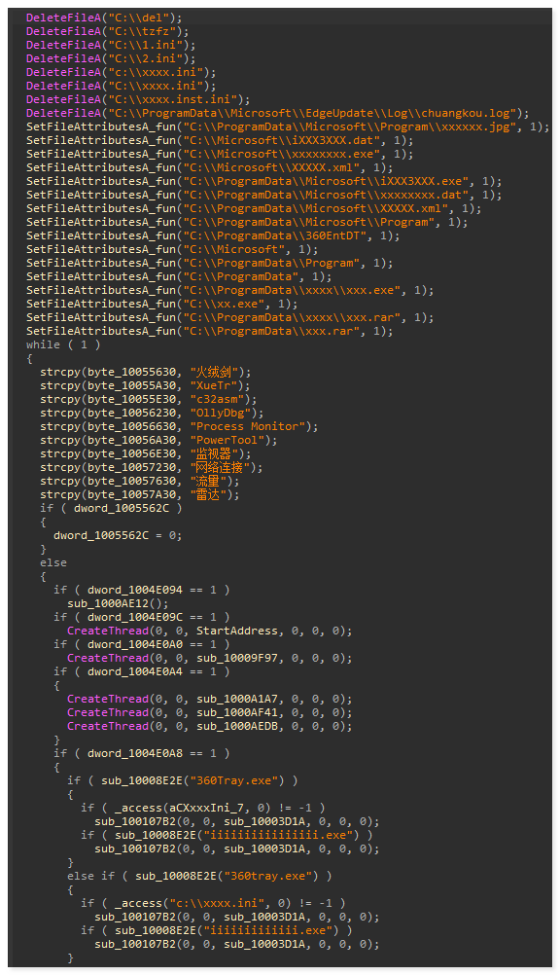This screenshot has width=560, height=975.
Task: Select dword_1004E09C in the condition
Action: (135, 618)
